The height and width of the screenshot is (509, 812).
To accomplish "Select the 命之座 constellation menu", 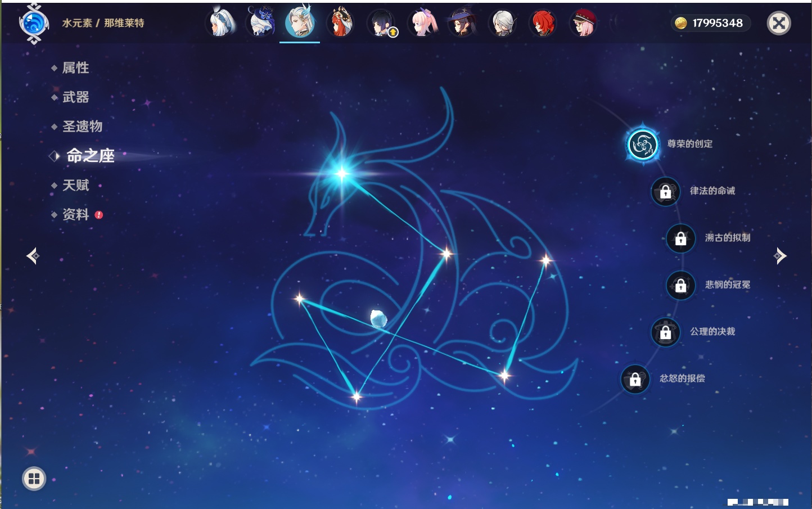I will tap(90, 156).
